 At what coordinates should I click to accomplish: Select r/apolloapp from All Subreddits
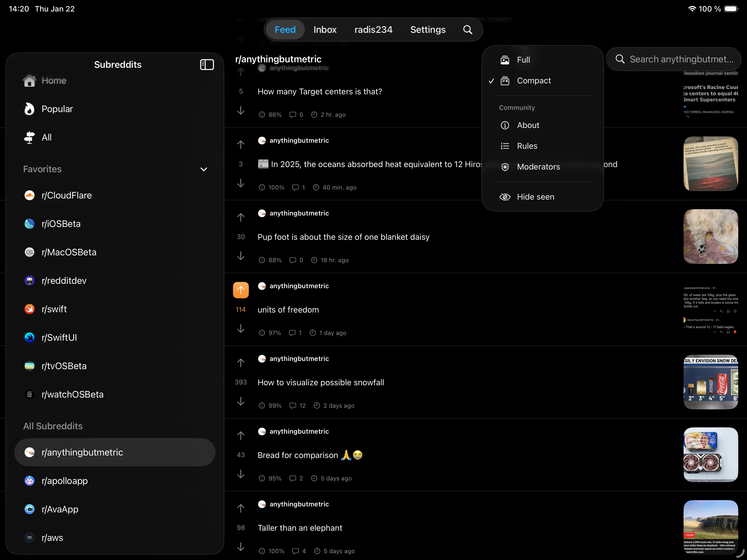(64, 481)
